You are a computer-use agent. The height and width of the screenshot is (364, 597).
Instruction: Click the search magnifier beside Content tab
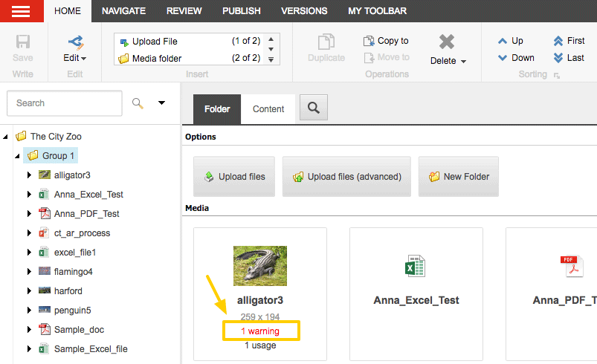point(313,108)
